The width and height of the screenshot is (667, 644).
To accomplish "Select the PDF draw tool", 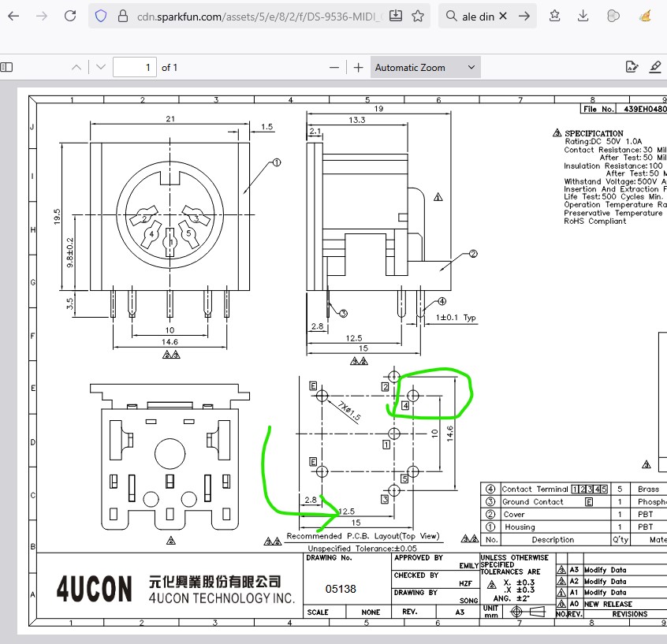I will pos(655,68).
